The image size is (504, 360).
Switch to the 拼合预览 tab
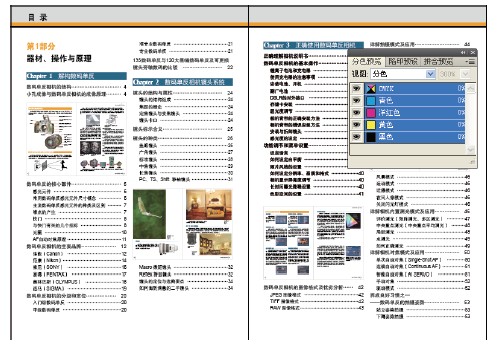438,62
